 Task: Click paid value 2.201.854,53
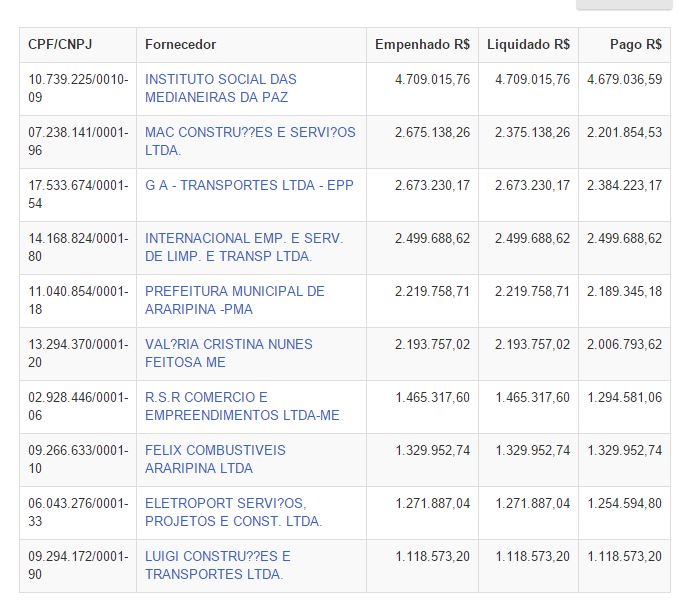pyautogui.click(x=624, y=132)
